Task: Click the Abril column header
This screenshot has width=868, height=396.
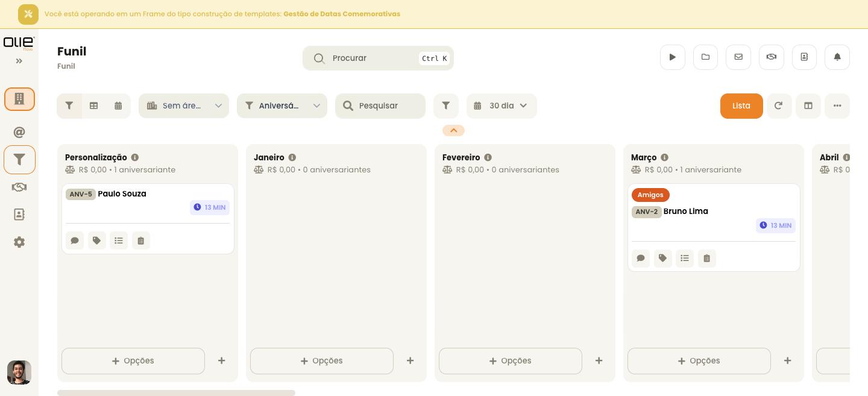Action: pos(829,157)
